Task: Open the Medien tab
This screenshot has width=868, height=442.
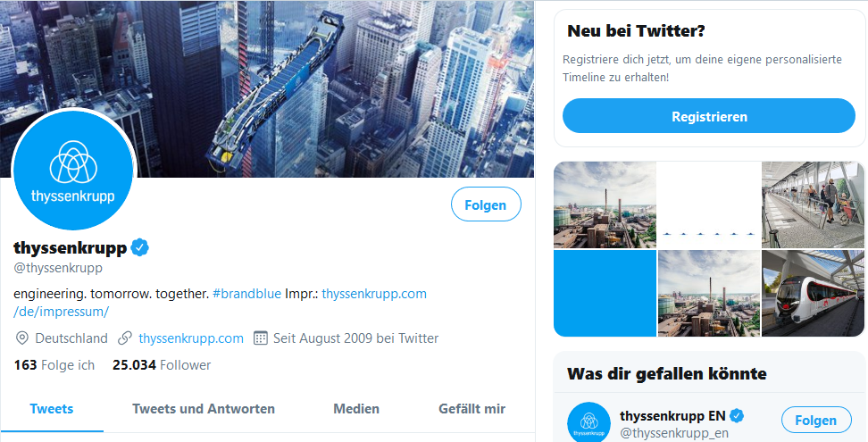Action: tap(356, 409)
